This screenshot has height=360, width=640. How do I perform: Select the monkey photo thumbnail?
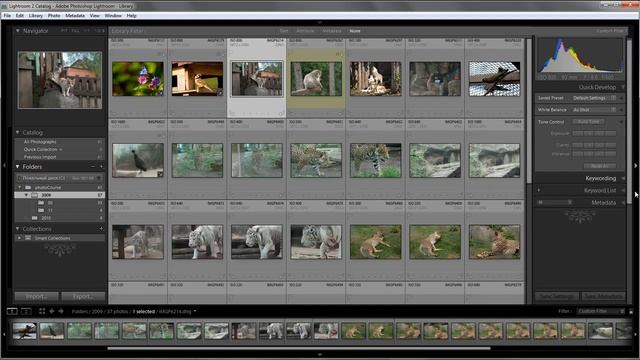tap(316, 79)
